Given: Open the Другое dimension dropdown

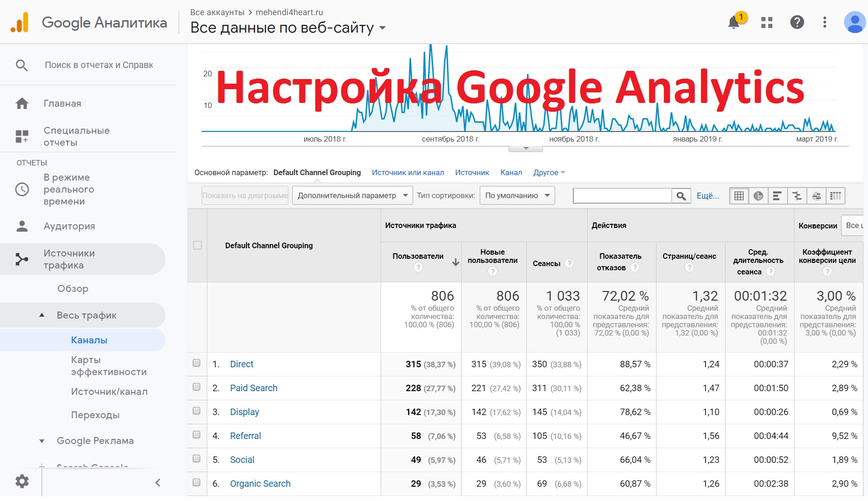Looking at the screenshot, I should pyautogui.click(x=549, y=173).
